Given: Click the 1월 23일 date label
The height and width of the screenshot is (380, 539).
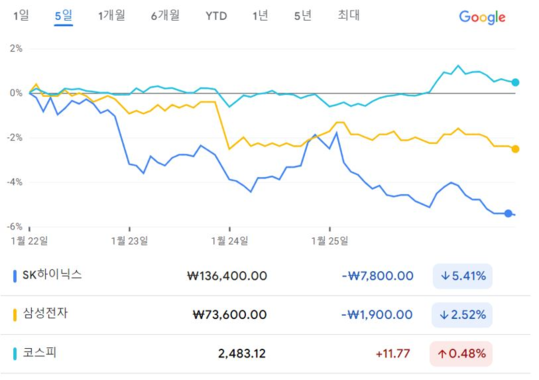Looking at the screenshot, I should coord(130,241).
